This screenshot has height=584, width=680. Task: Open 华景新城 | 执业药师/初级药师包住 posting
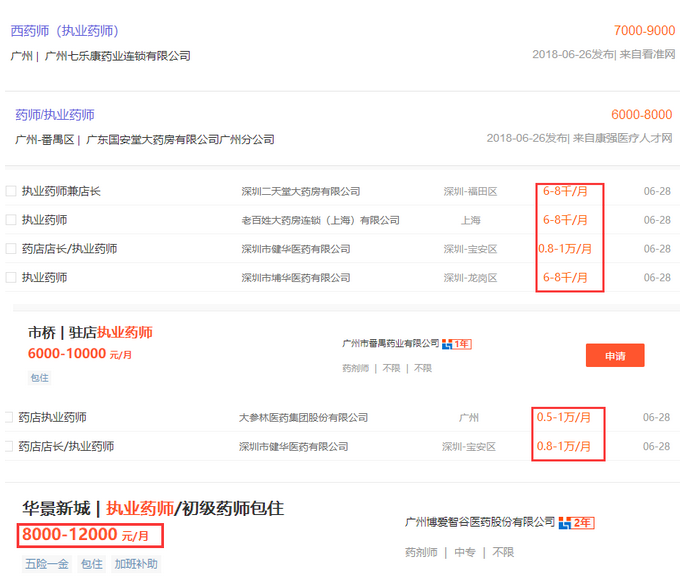pos(153,508)
